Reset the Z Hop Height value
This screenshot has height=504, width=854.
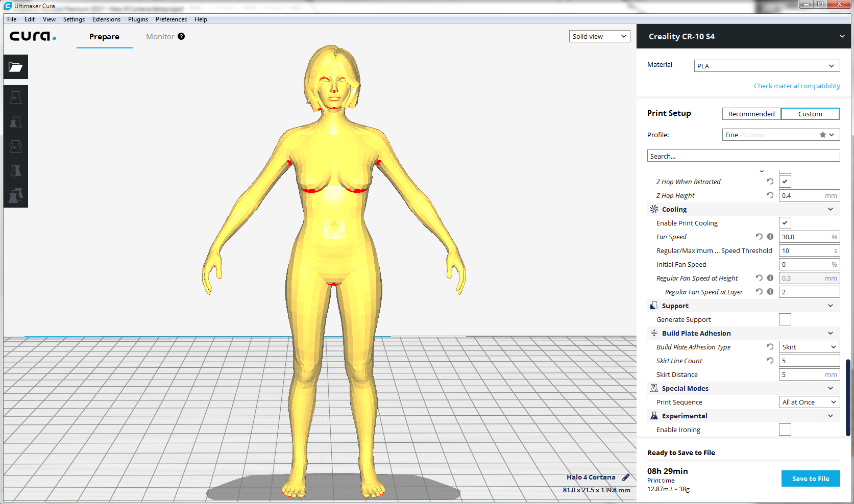770,195
